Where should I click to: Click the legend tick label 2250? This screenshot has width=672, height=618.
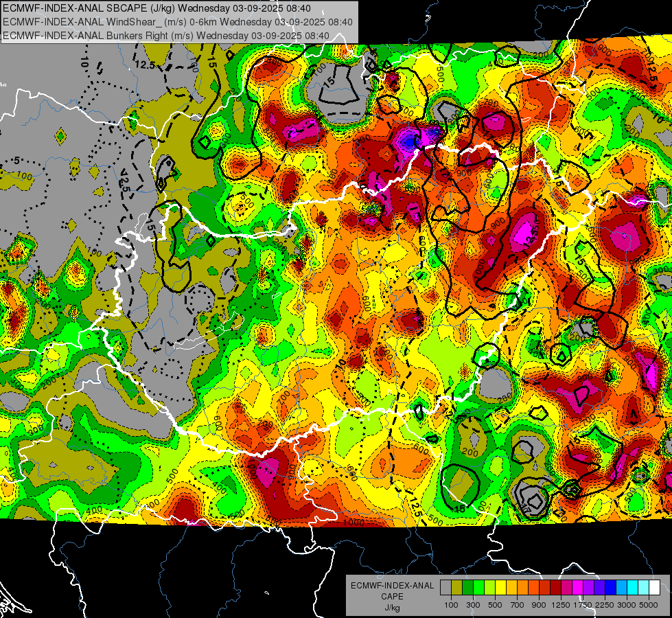pos(605,605)
